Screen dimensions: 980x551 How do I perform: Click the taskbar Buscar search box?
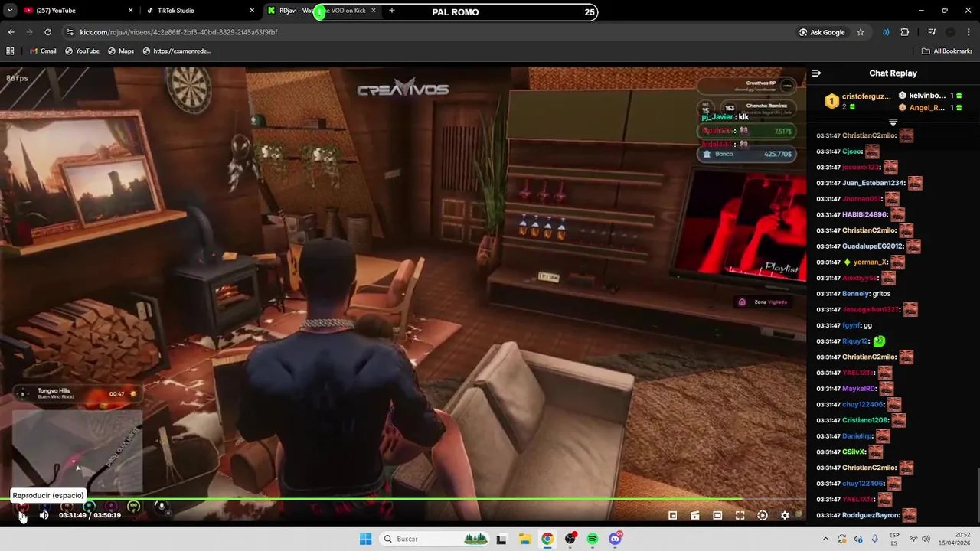point(435,539)
